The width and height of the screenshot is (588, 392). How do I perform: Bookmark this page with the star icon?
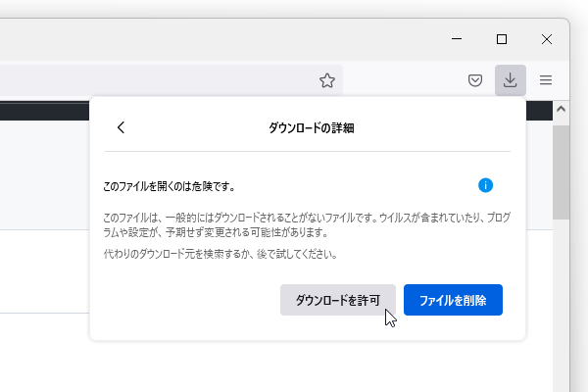point(327,80)
